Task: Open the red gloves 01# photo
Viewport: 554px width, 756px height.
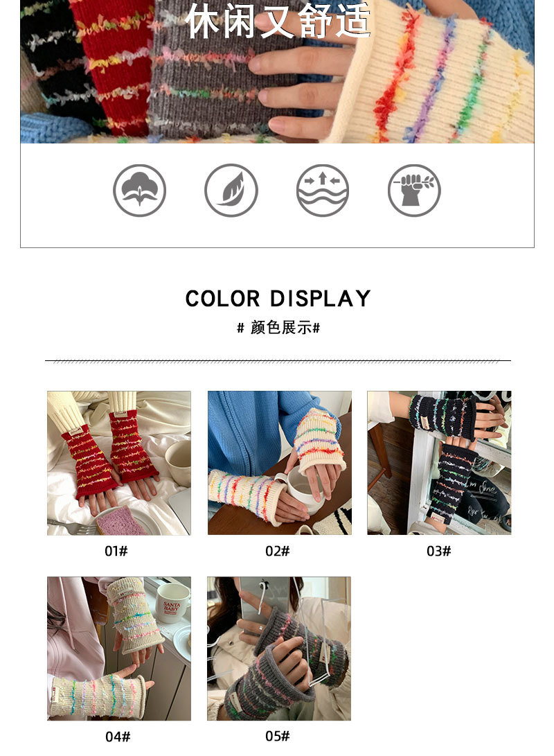Action: tap(119, 463)
